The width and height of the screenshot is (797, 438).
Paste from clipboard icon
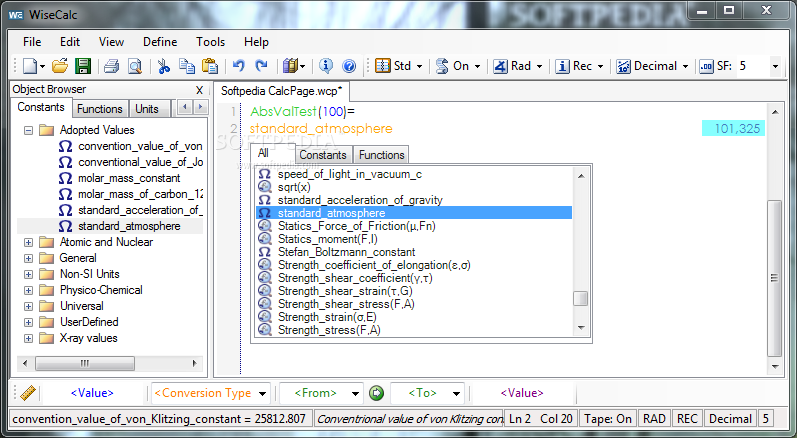(x=210, y=66)
